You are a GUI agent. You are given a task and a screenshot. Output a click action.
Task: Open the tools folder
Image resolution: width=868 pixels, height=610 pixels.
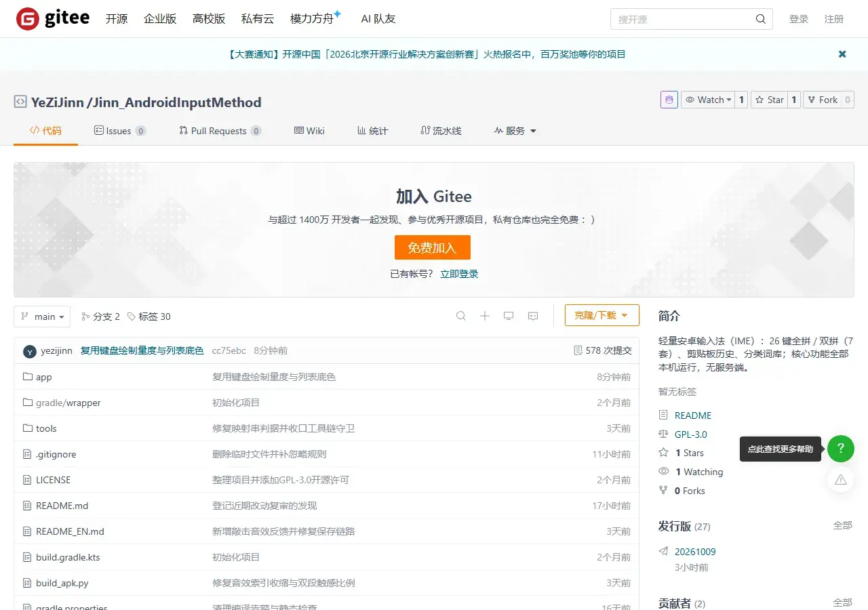click(x=46, y=428)
